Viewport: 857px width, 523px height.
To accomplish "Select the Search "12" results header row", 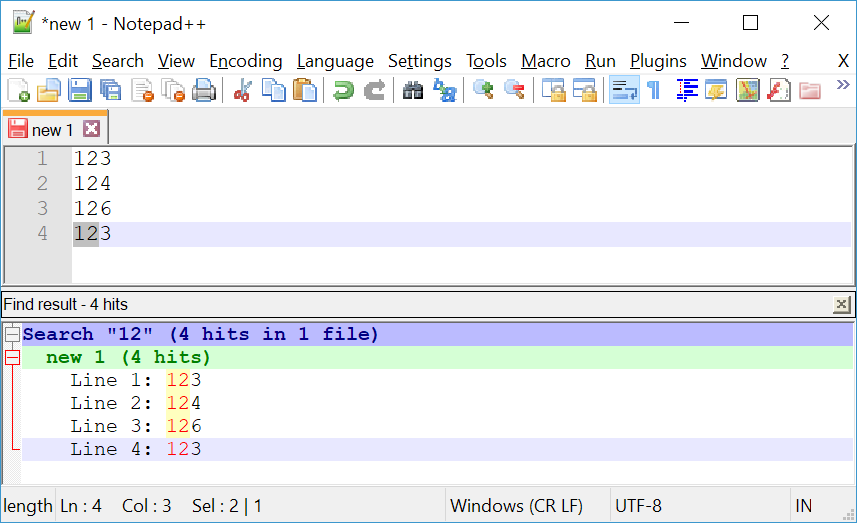I will click(x=437, y=334).
